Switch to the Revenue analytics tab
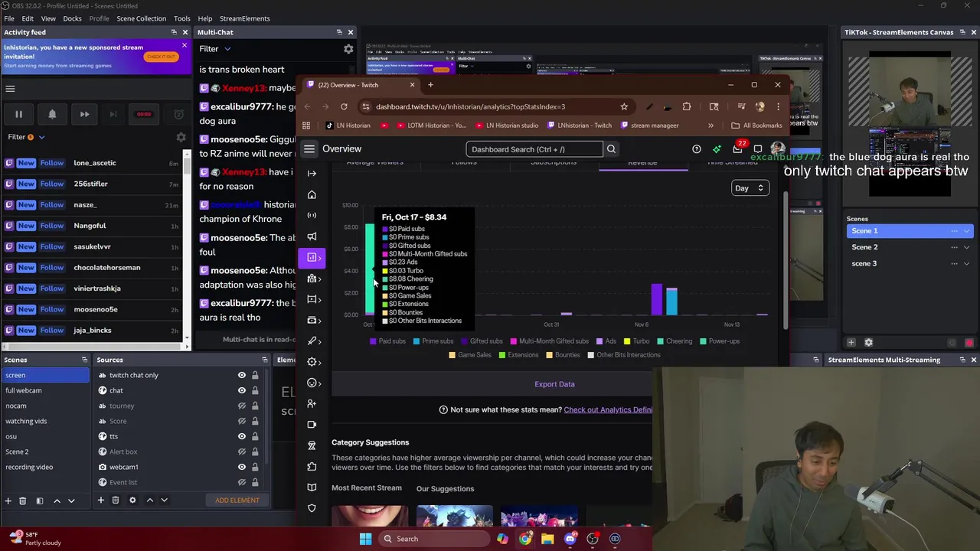 [642, 163]
